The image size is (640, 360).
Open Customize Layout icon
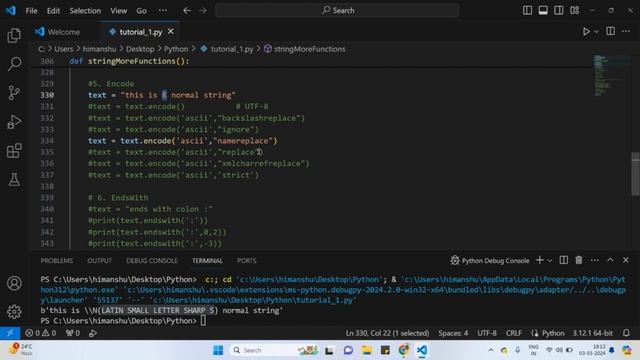[574, 10]
